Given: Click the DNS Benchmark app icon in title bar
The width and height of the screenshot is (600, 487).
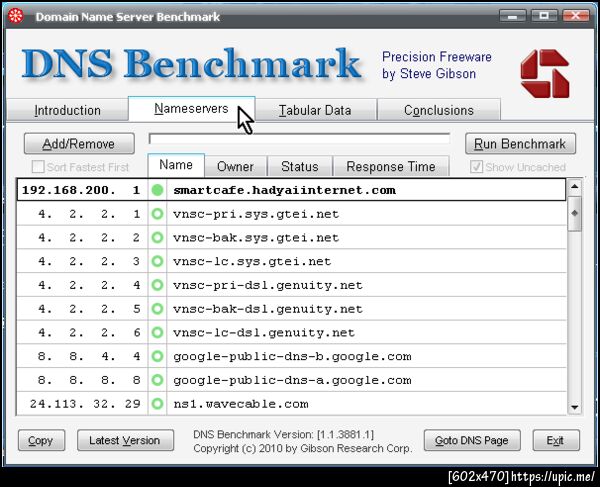Looking at the screenshot, I should click(x=16, y=16).
